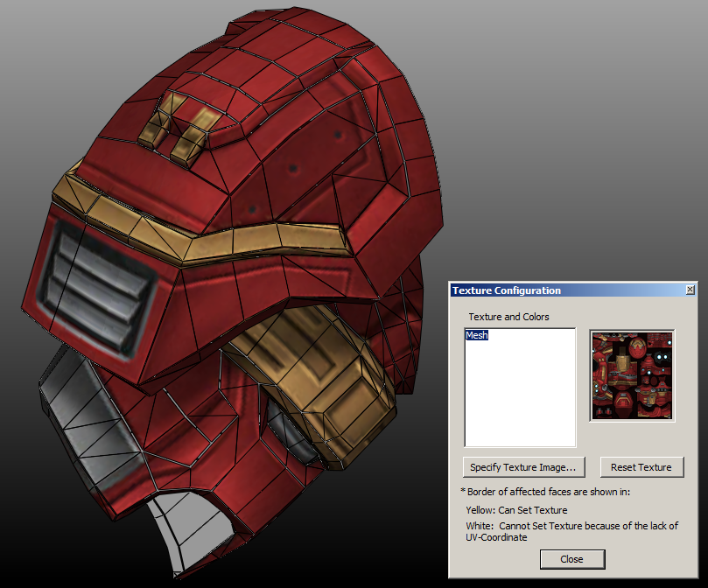This screenshot has width=708, height=588.
Task: Click the Reset Texture button
Action: pos(641,467)
